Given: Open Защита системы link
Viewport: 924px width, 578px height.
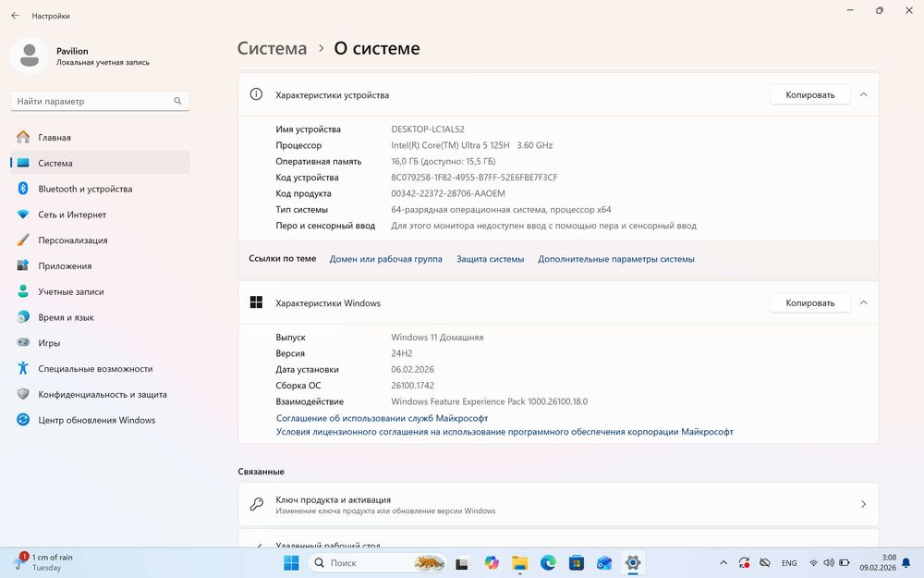Looking at the screenshot, I should tap(490, 259).
